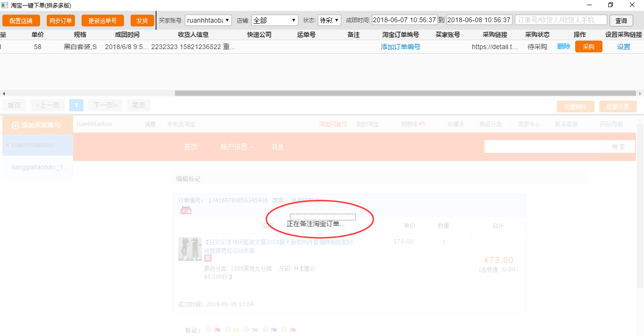This screenshot has height=336, width=644.
Task: Click the 聚 badge under the product title
Action: [x=208, y=258]
